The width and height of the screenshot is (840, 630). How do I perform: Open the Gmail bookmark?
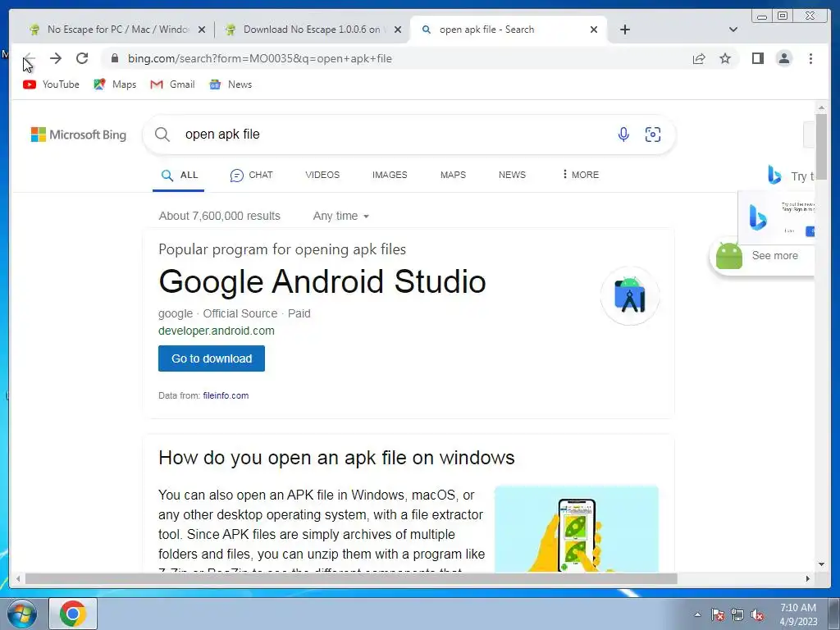point(172,84)
